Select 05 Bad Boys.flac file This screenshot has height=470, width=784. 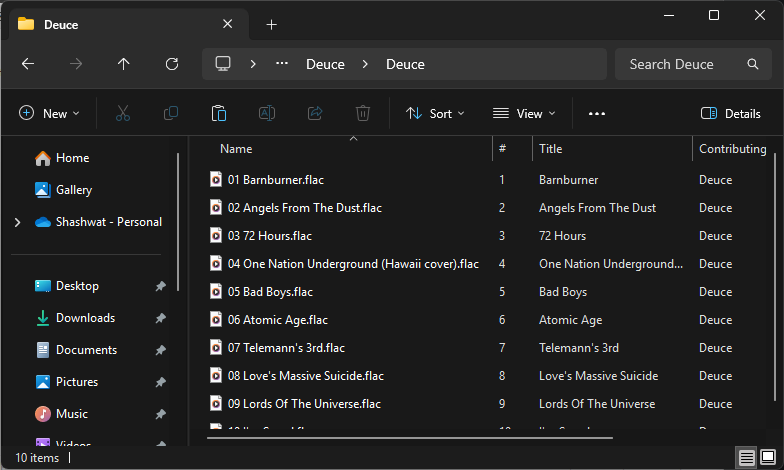[270, 292]
